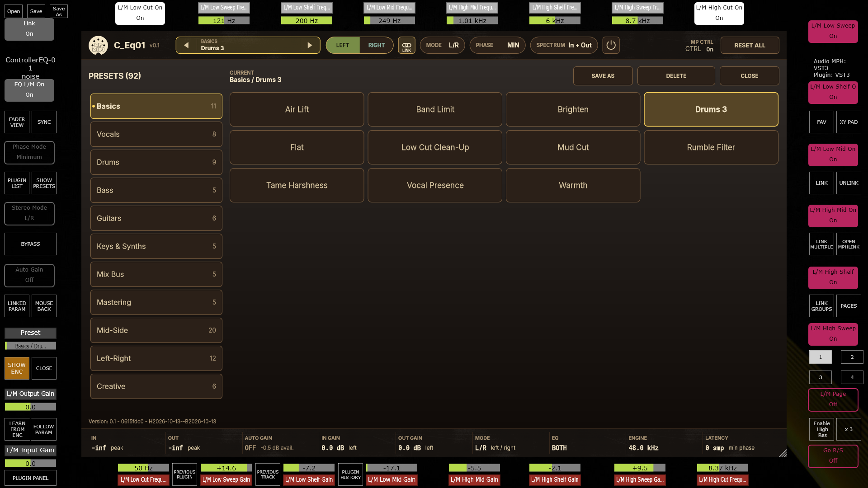Viewport: 868px width, 488px height.
Task: Select the Vocals preset category
Action: [156, 134]
